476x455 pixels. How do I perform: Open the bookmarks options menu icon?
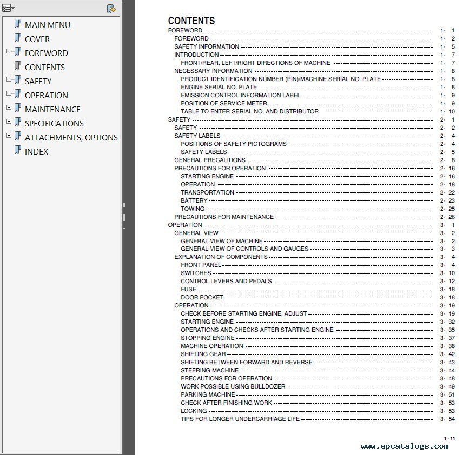[9, 8]
